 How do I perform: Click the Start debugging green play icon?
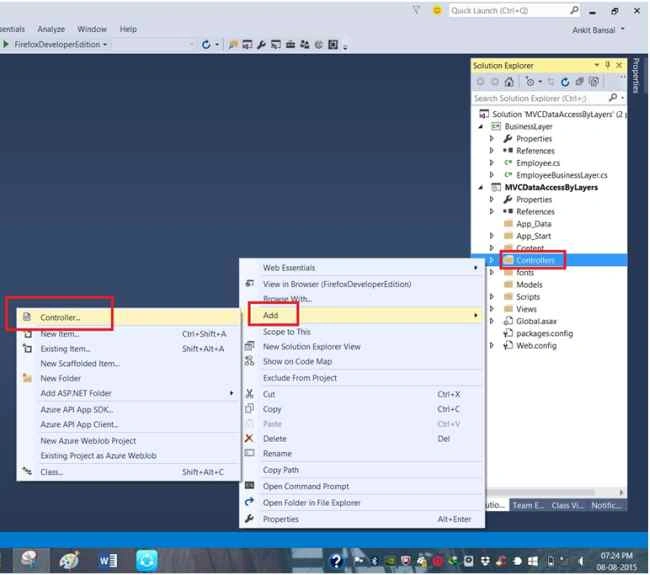click(x=6, y=44)
